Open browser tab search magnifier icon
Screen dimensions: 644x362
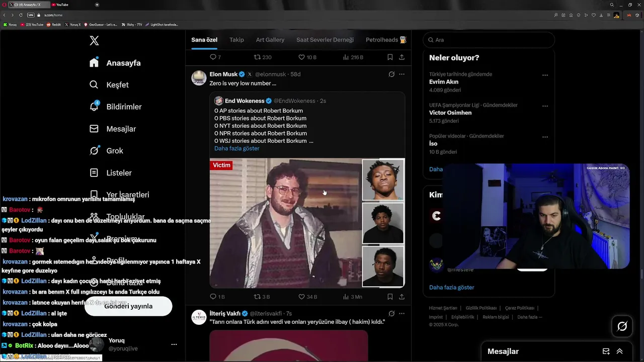pyautogui.click(x=612, y=5)
